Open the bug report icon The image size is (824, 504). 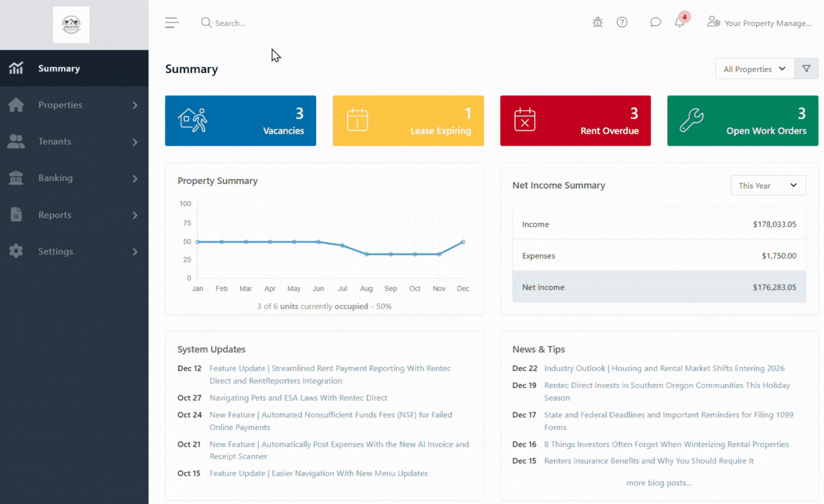[x=597, y=22]
